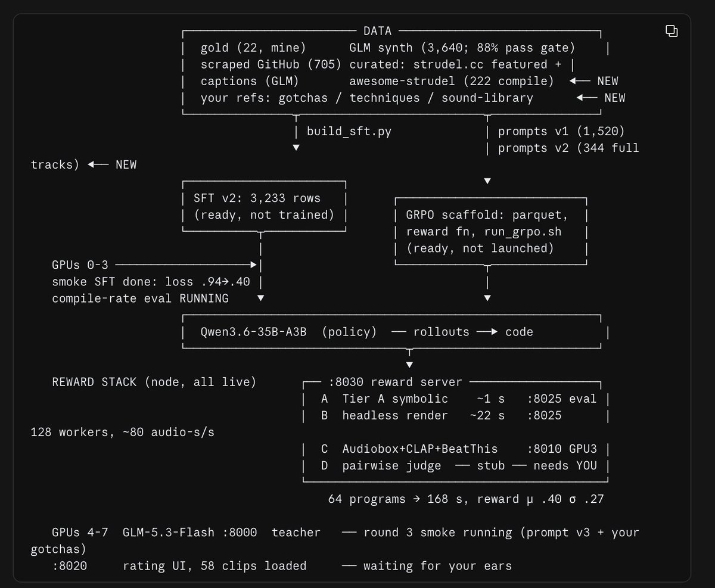Select the "B headless render" row
715x588 pixels.
[441, 415]
